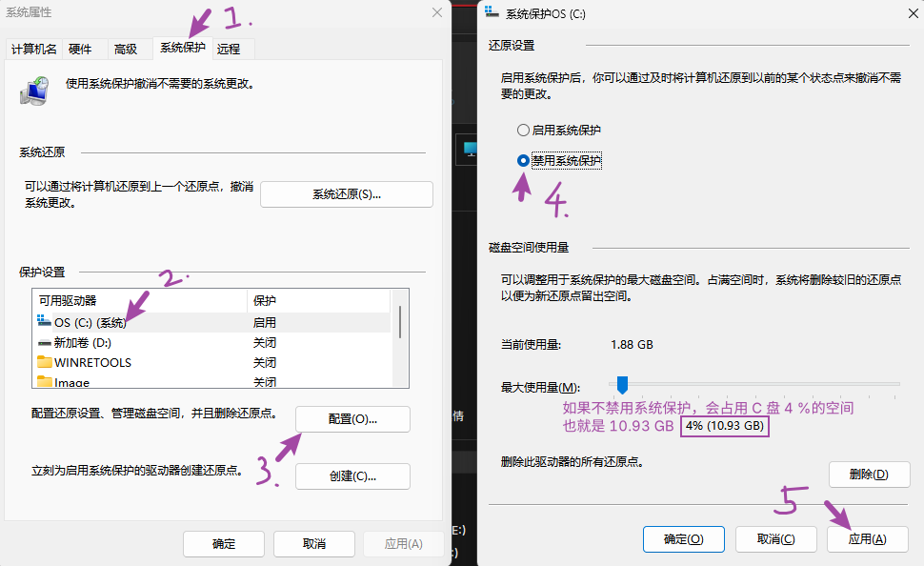Select the 启用系统保护 radio button
Viewport: 924px width, 566px height.
523,131
